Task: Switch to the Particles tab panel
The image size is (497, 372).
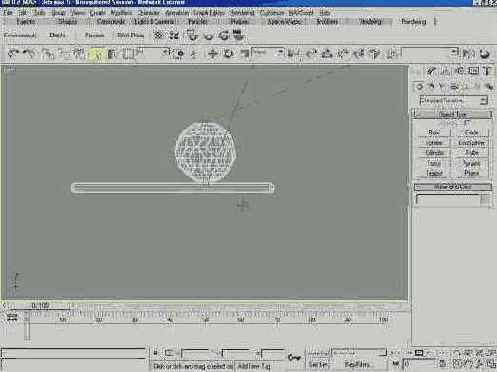Action: coord(197,22)
